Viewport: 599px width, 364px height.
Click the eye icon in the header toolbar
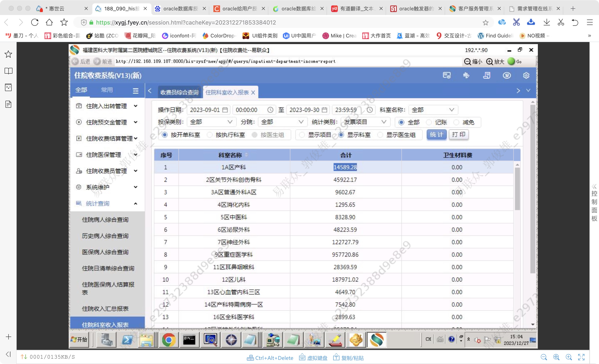tap(507, 75)
